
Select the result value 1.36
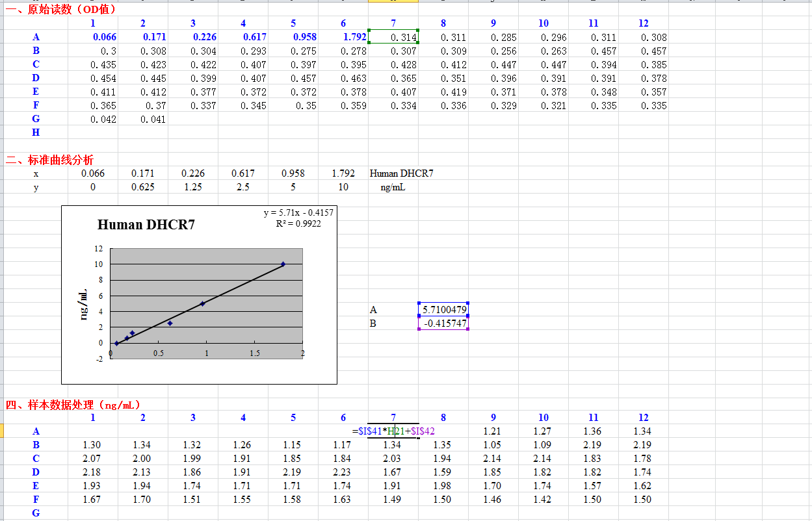pos(592,431)
